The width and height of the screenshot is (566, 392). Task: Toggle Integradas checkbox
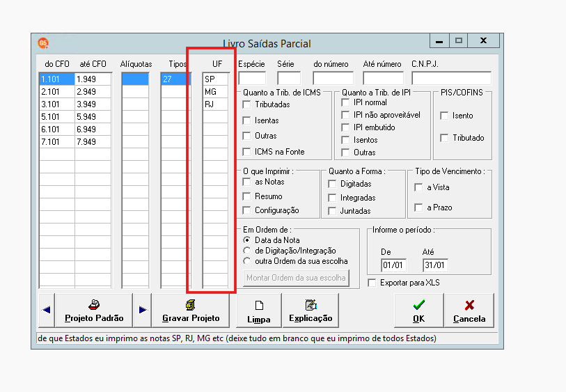click(x=333, y=198)
